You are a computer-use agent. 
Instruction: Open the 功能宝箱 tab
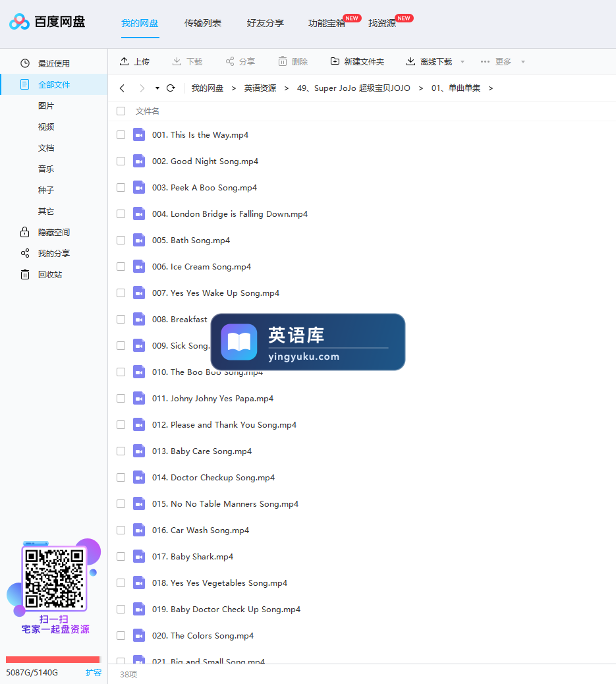click(x=327, y=23)
